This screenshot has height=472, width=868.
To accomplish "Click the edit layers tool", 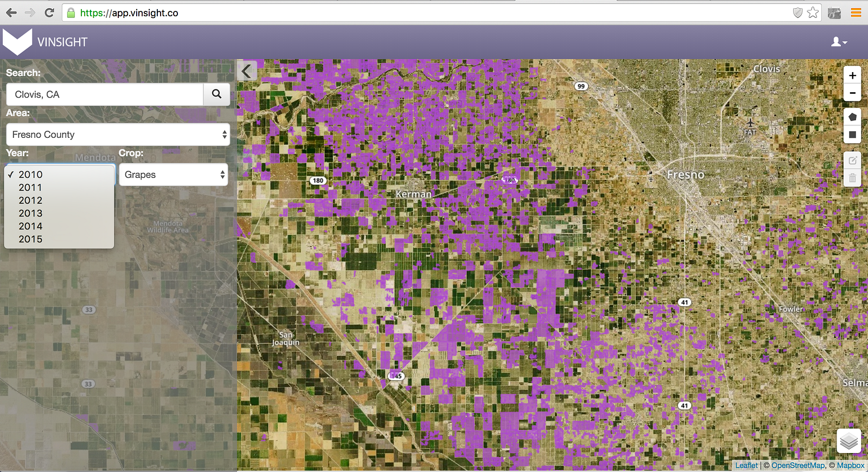I will [852, 161].
